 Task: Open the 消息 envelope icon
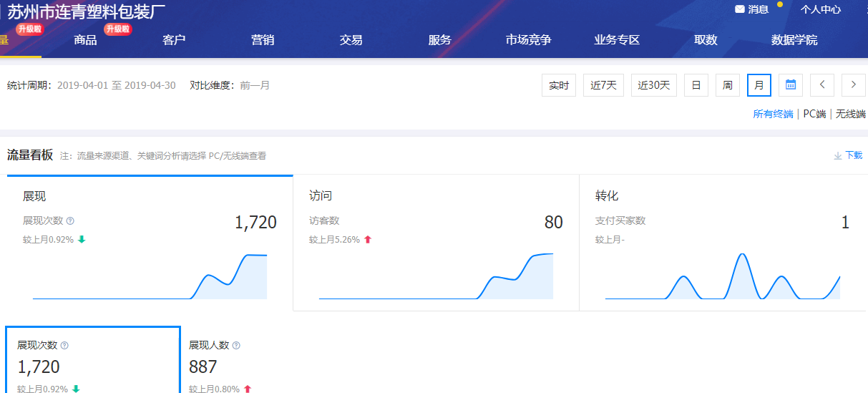click(x=740, y=9)
